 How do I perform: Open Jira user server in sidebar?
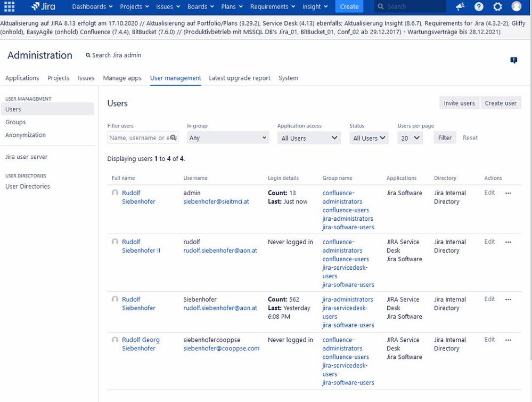tap(27, 157)
